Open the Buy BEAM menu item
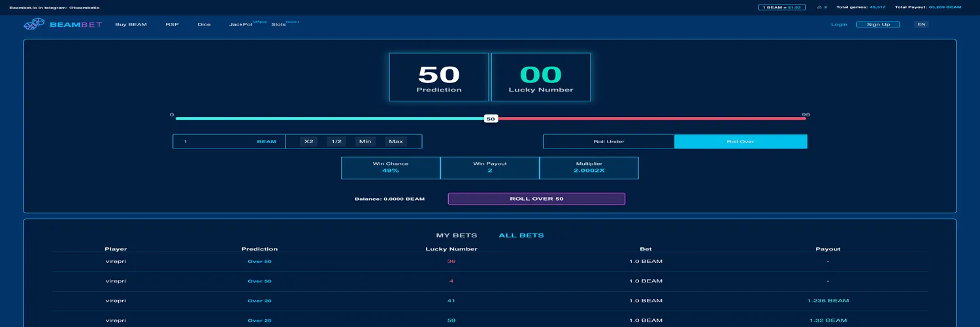Screen dimensions: 980x327 coord(131,24)
